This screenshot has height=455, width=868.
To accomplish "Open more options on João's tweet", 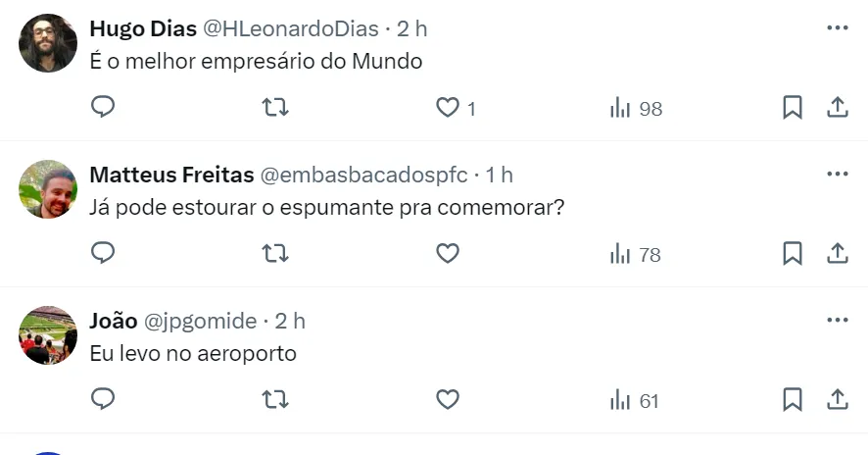I will [838, 320].
